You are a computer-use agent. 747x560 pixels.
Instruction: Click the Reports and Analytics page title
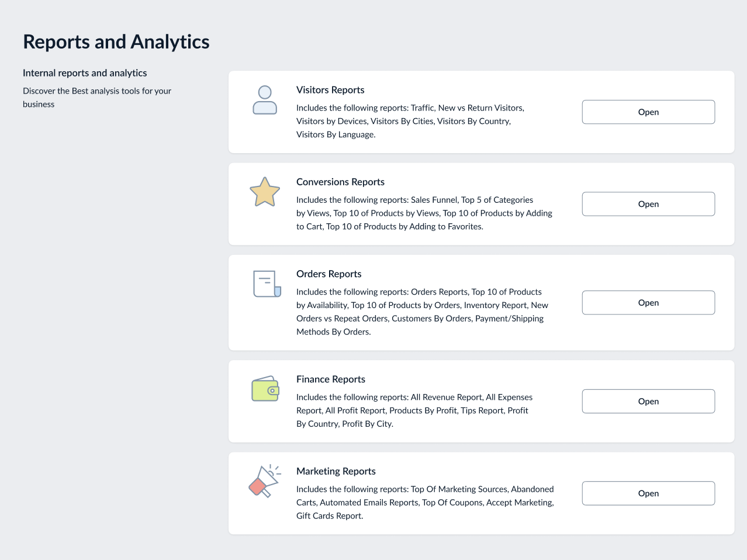pos(116,42)
